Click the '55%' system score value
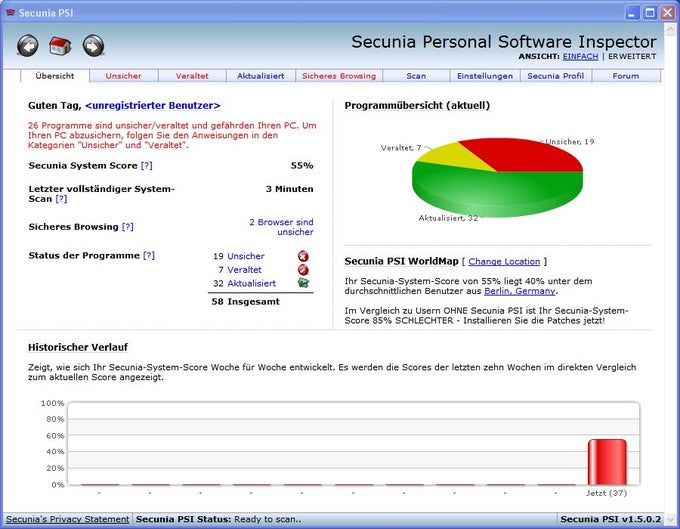This screenshot has width=680, height=529. pyautogui.click(x=302, y=166)
